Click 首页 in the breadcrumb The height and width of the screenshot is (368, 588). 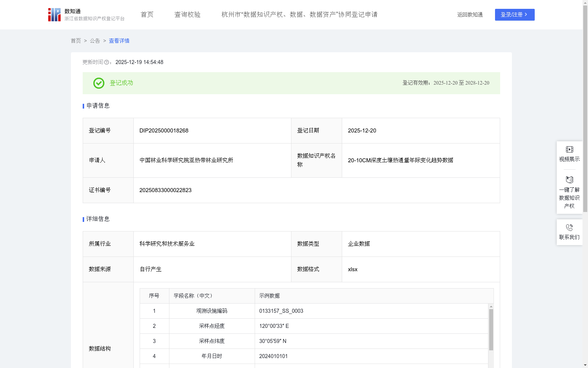tap(76, 41)
